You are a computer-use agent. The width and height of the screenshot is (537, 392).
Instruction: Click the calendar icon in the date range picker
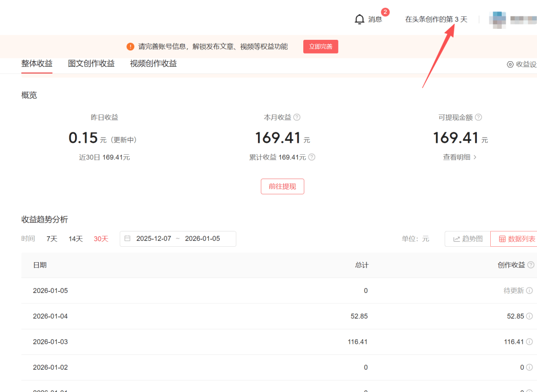tap(129, 239)
